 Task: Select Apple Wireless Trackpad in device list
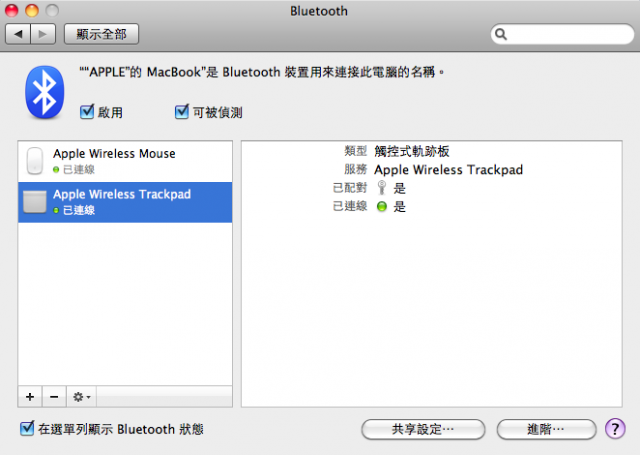(125, 202)
